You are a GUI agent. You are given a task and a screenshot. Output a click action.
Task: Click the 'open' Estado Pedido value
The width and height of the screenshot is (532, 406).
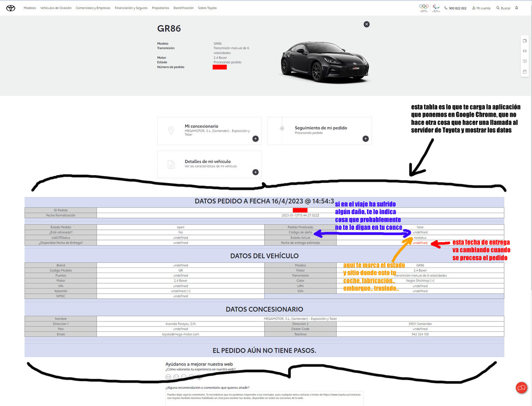coord(181,227)
